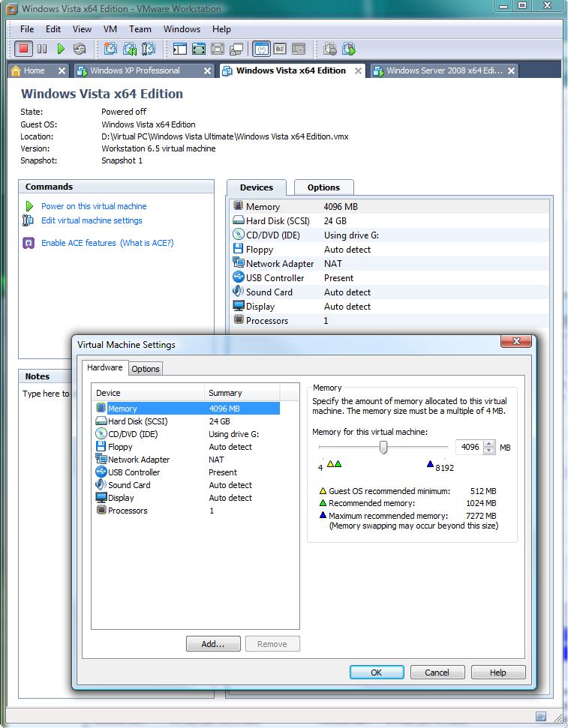Viewport: 568px width, 728px height.
Task: Click Power on this virtual machine link
Action: (94, 206)
